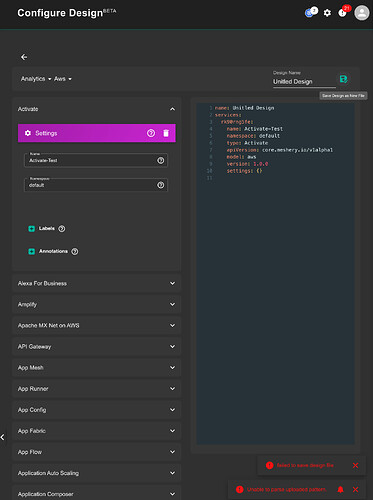The image size is (373, 500).
Task: Edit the Name field Activate-Test
Action: click(x=96, y=160)
